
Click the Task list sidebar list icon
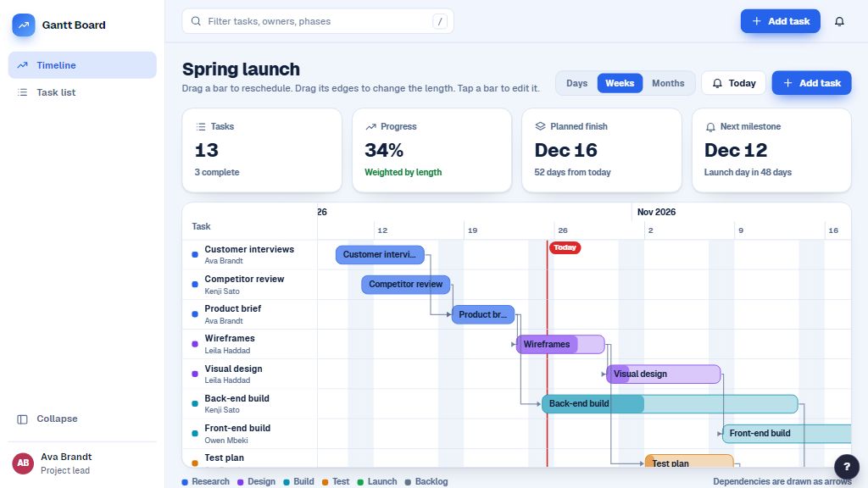tap(22, 92)
